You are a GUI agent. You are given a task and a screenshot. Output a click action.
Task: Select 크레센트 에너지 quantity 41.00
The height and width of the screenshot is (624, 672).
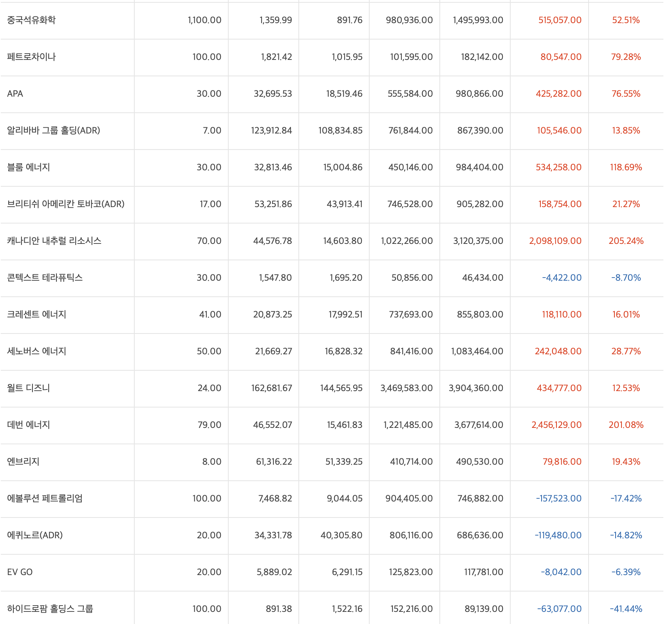(x=210, y=314)
